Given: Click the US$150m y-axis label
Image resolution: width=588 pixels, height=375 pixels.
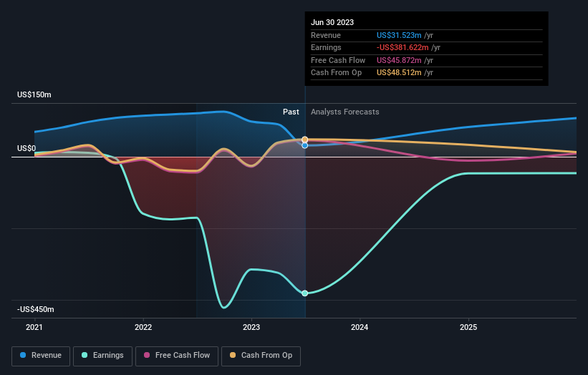Looking at the screenshot, I should click(34, 94).
